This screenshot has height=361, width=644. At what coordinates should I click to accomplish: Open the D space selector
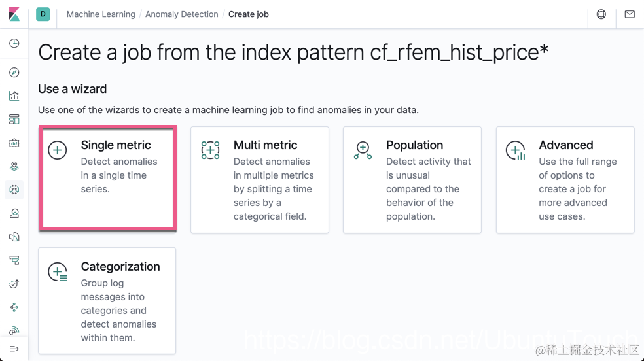coord(43,14)
